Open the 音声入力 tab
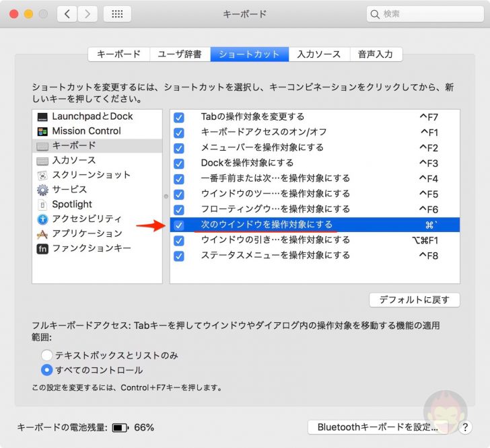This screenshot has height=448, width=490. point(376,54)
